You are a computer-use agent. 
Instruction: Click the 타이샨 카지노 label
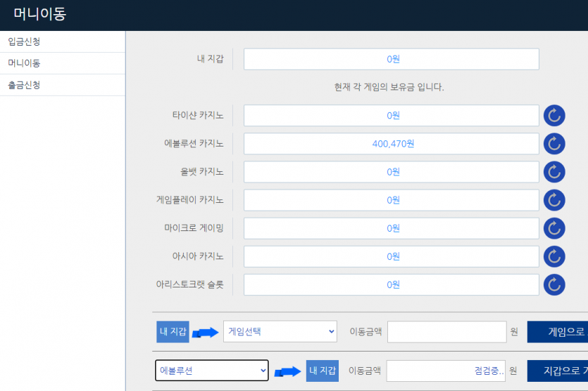(x=198, y=116)
